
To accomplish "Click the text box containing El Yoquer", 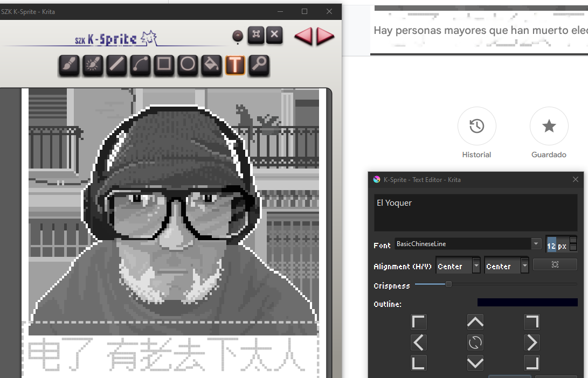I will [x=475, y=212].
